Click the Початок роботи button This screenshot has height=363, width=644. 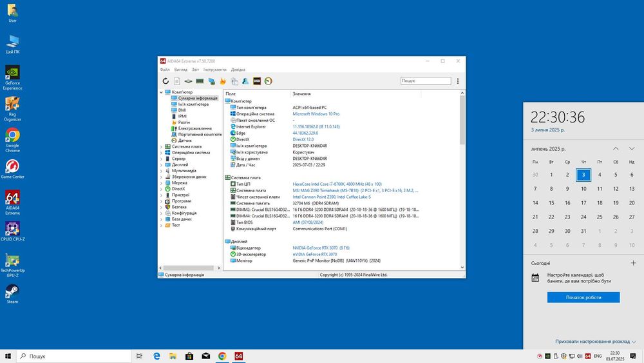click(x=583, y=297)
